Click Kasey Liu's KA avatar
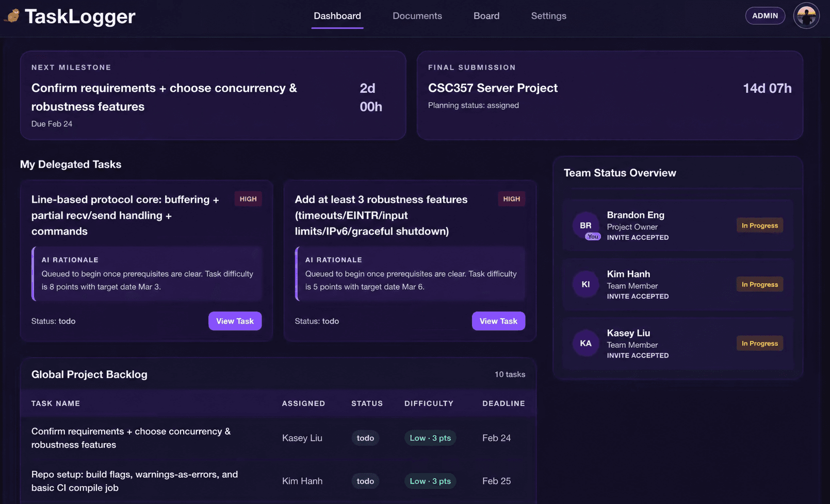The height and width of the screenshot is (504, 830). pos(585,343)
